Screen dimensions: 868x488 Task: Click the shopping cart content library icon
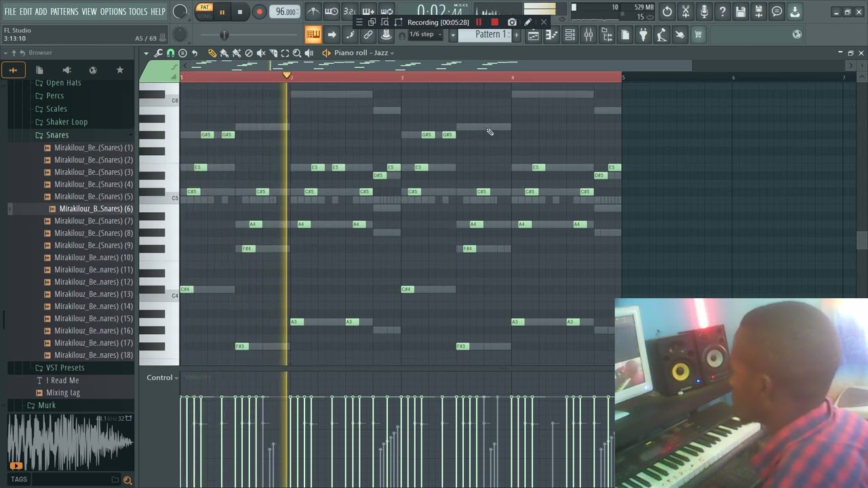698,35
